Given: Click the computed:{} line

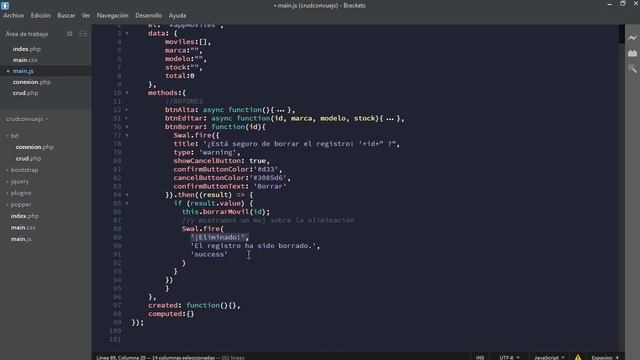Looking at the screenshot, I should pyautogui.click(x=171, y=314).
